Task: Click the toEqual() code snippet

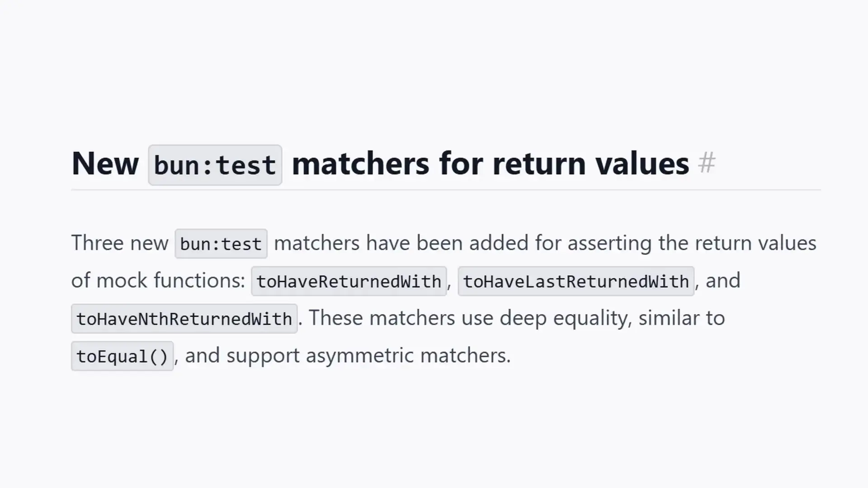Action: click(x=122, y=357)
